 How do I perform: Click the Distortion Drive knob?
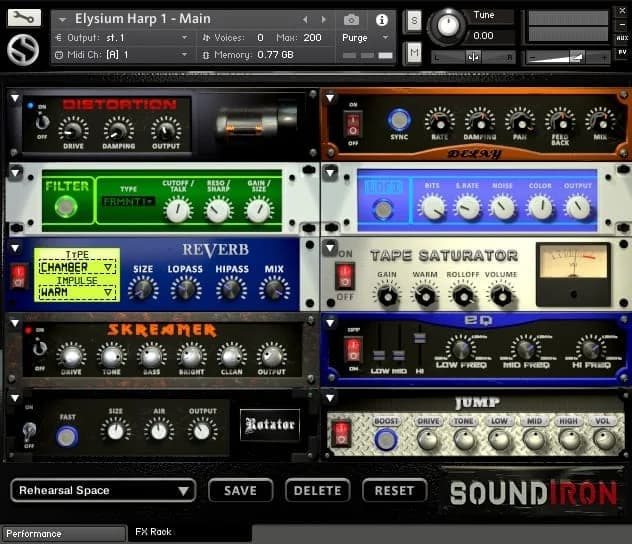coord(73,131)
